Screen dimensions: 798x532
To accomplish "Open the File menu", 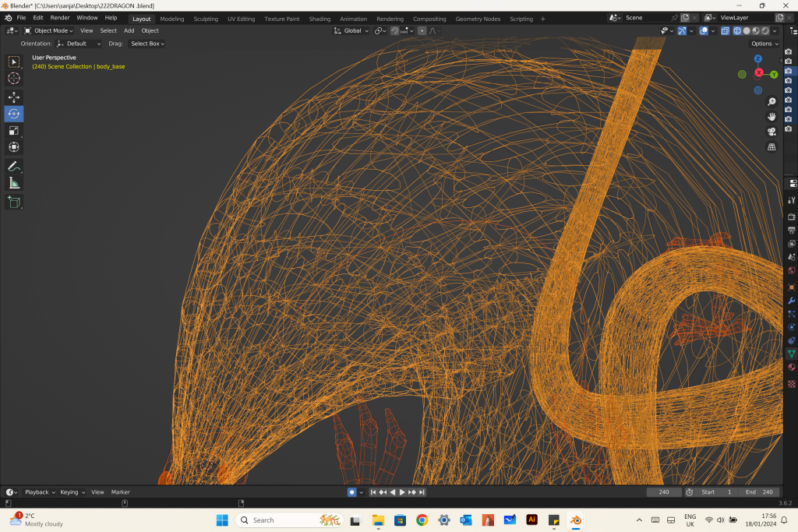I will tap(21, 18).
